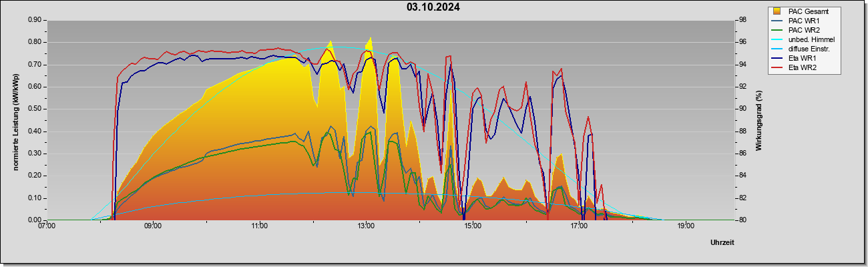This screenshot has height=267, width=868.
Task: Click the Wirkungsgrad (%) axis title
Action: pyautogui.click(x=759, y=120)
